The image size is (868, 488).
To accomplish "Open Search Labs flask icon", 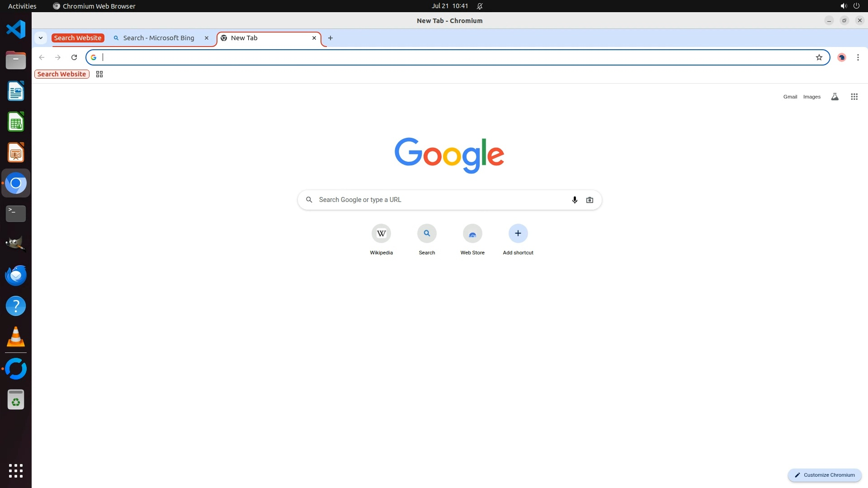I will click(x=835, y=97).
